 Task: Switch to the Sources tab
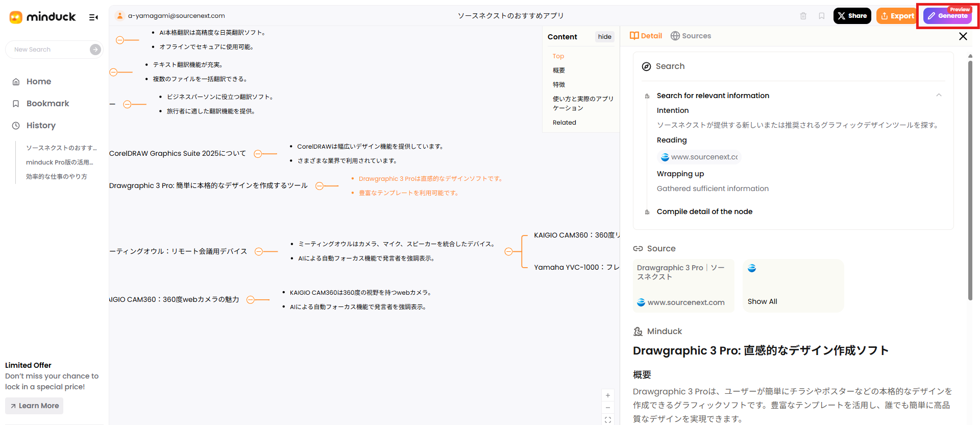coord(691,36)
